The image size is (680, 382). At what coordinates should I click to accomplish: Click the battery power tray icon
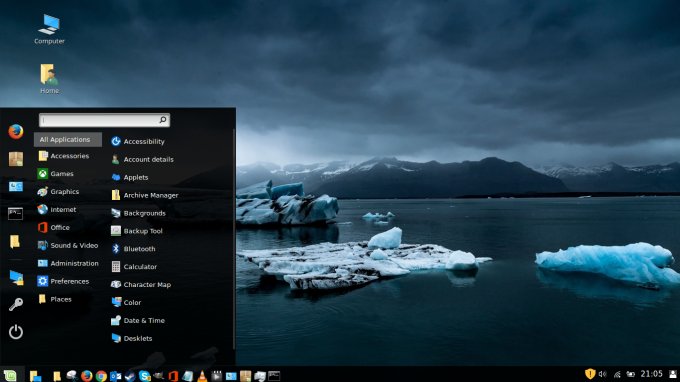tap(631, 374)
